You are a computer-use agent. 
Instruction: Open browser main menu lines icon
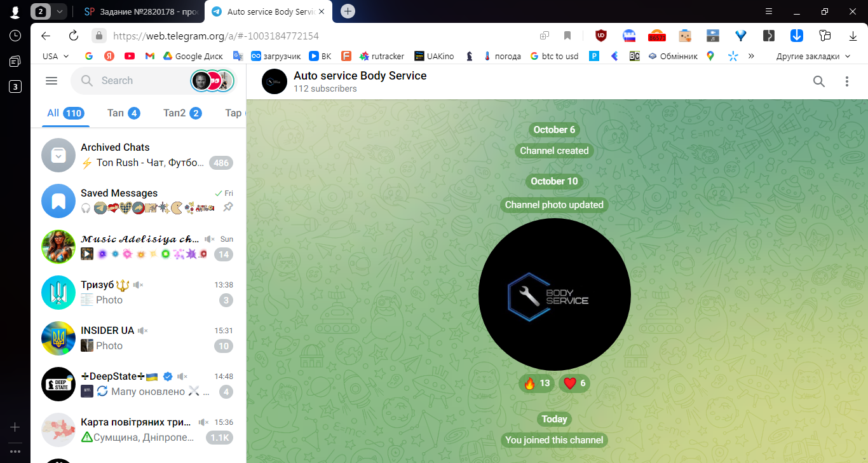(x=769, y=11)
